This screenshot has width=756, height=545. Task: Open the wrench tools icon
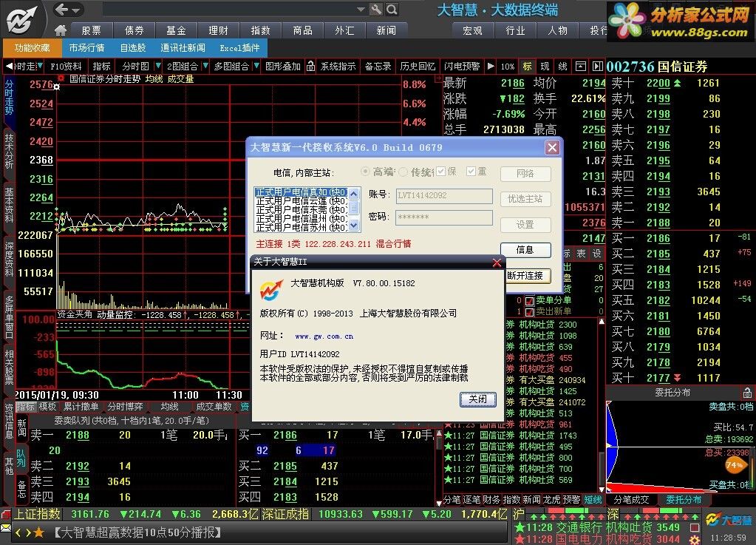376,9
